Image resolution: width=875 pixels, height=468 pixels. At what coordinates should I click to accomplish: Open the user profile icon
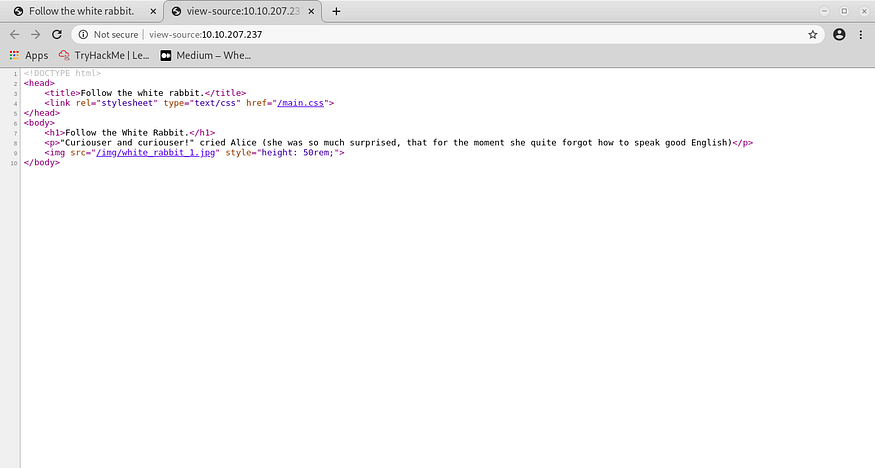tap(839, 35)
